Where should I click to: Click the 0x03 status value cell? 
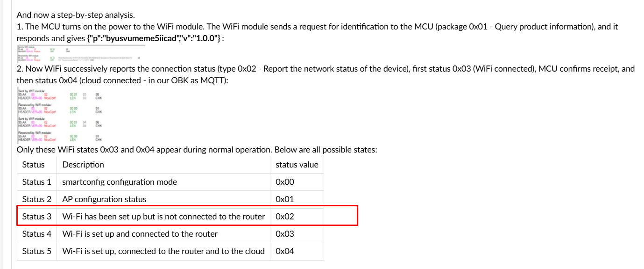point(297,234)
